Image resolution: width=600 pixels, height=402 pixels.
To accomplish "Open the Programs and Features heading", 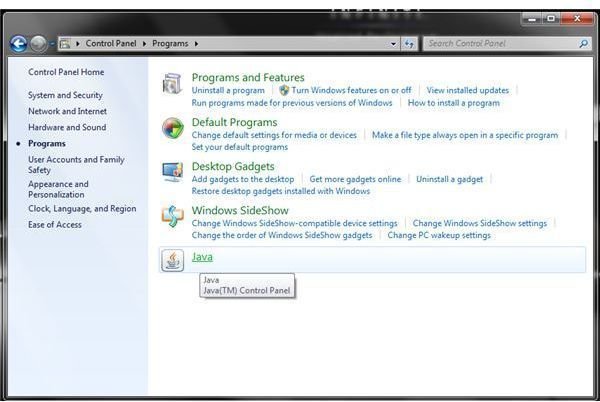I will (x=248, y=77).
